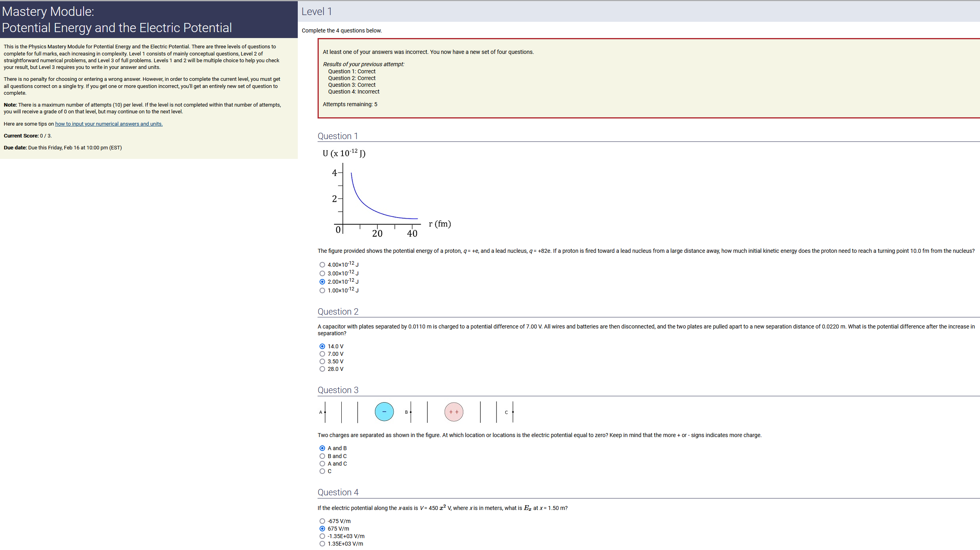980x550 pixels.
Task: Select the -1.35E+03 V/m option
Action: [x=322, y=536]
